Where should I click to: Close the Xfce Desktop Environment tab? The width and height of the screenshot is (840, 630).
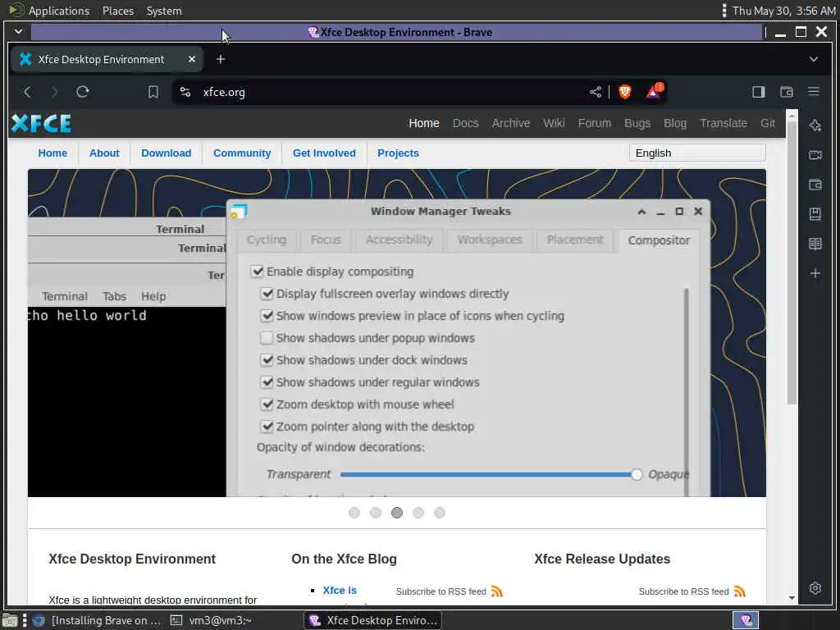[x=192, y=59]
